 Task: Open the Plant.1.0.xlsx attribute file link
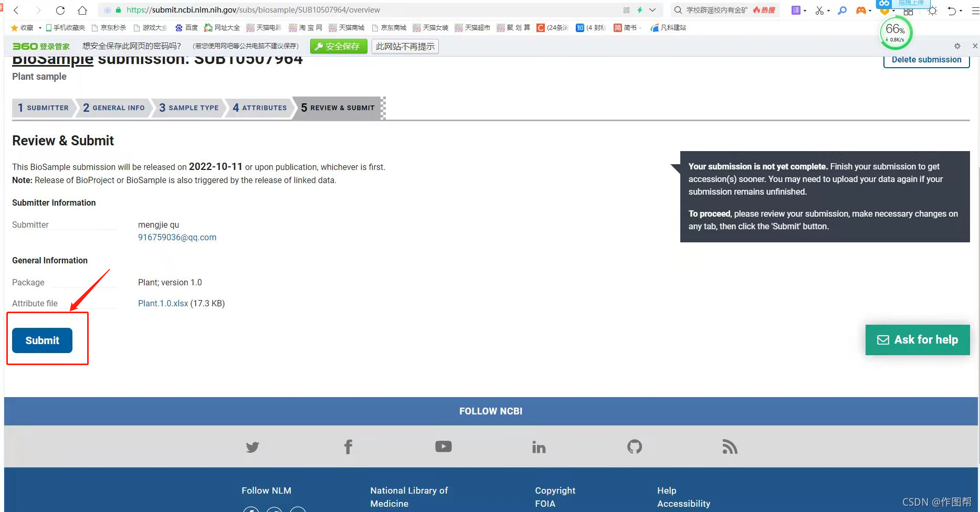point(163,303)
